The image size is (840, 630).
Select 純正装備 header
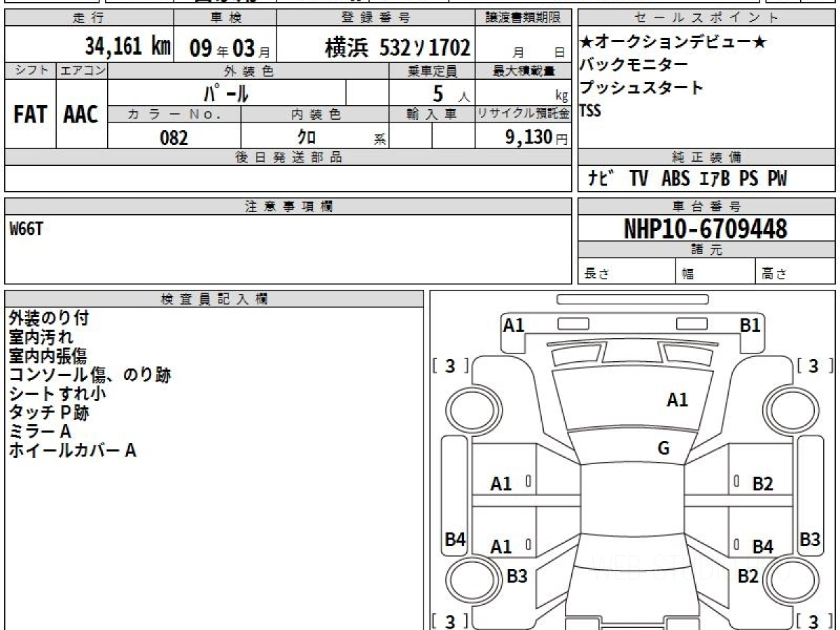[706, 157]
